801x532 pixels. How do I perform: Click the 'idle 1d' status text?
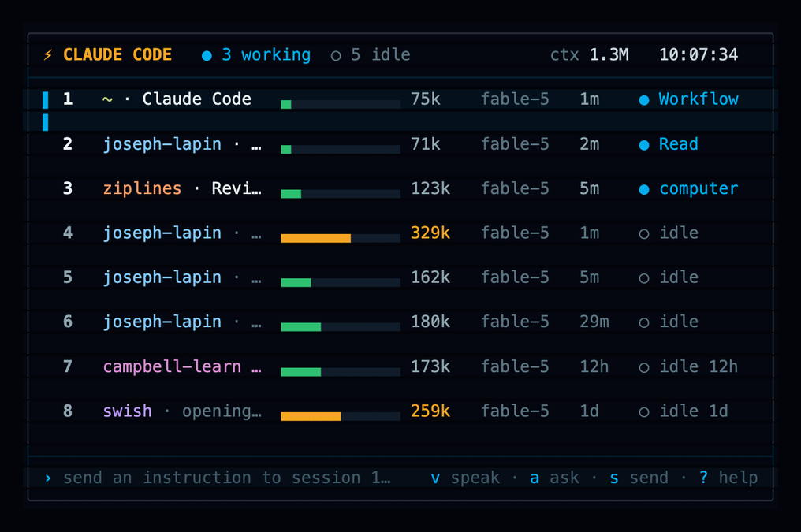pyautogui.click(x=694, y=411)
